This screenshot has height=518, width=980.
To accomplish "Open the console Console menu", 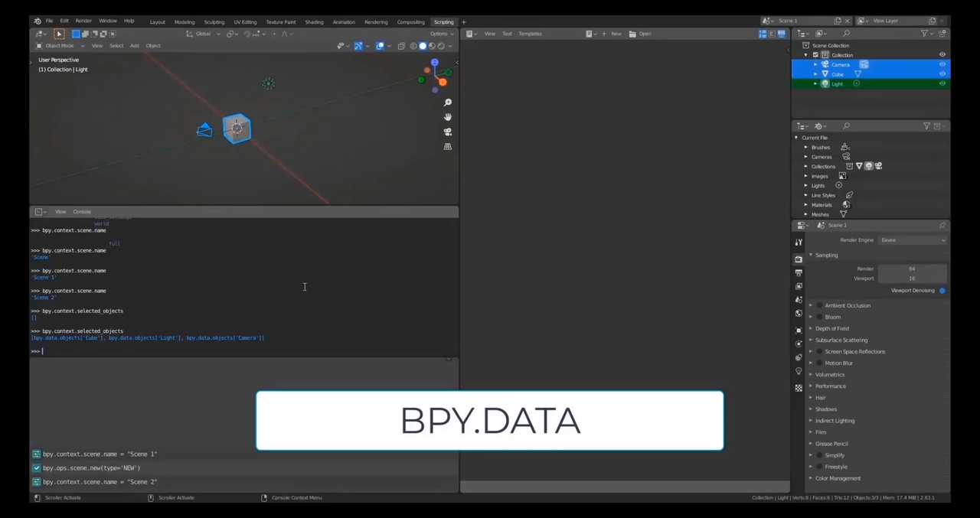I will tap(82, 212).
